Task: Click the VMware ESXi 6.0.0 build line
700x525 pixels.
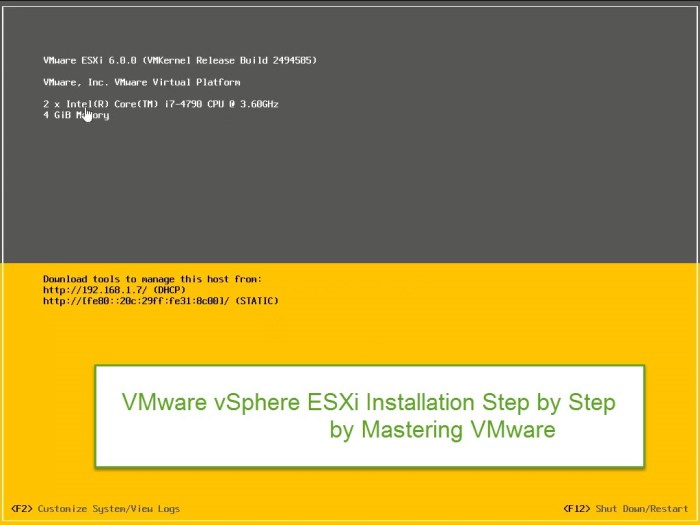Action: coord(180,60)
